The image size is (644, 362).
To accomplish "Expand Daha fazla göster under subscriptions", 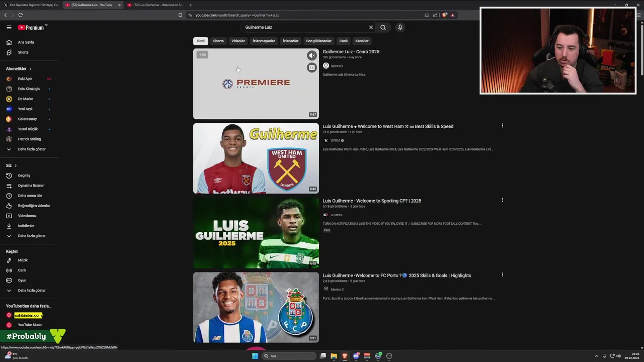I will coord(29,149).
